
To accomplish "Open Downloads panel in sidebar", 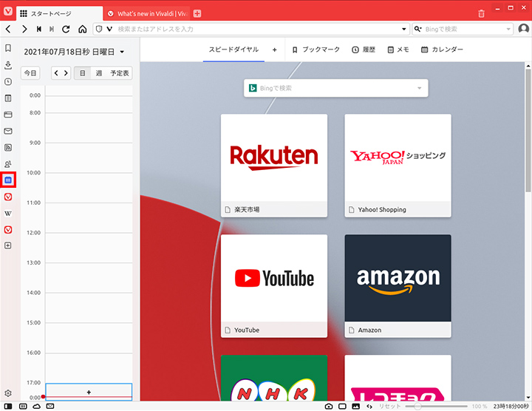I will (8, 65).
